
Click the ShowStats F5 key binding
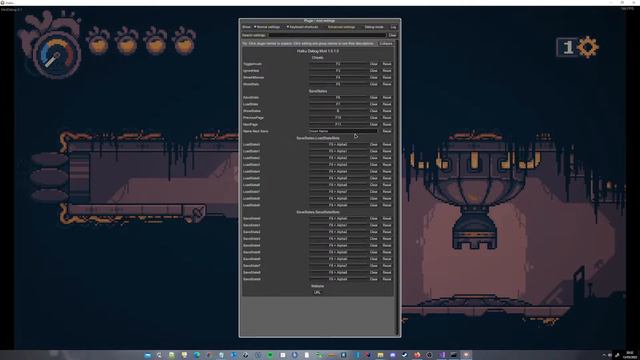[x=338, y=84]
